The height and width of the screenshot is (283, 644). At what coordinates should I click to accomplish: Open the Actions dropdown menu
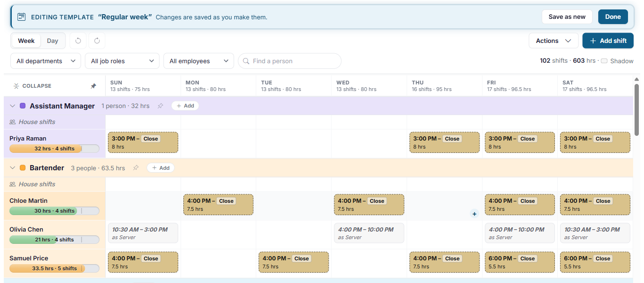(553, 41)
